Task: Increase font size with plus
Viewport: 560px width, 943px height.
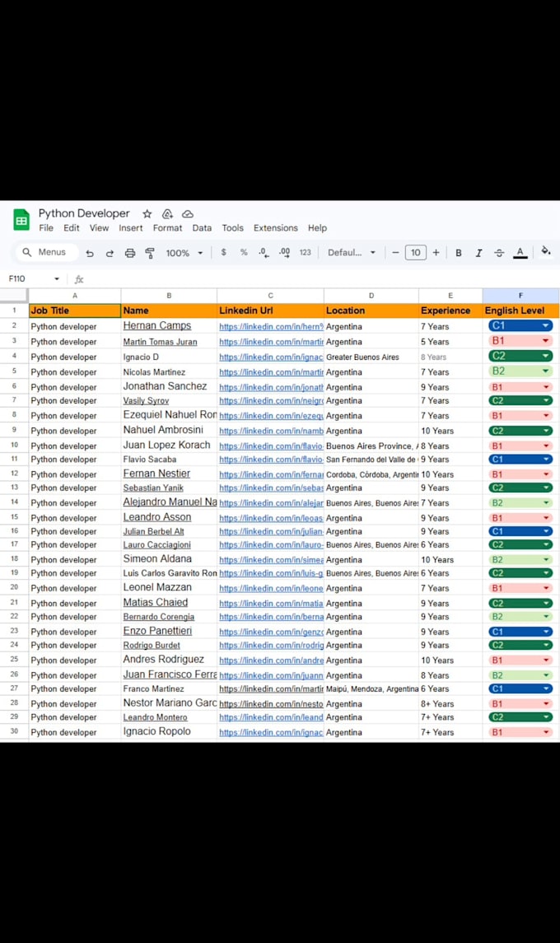Action: click(x=436, y=253)
